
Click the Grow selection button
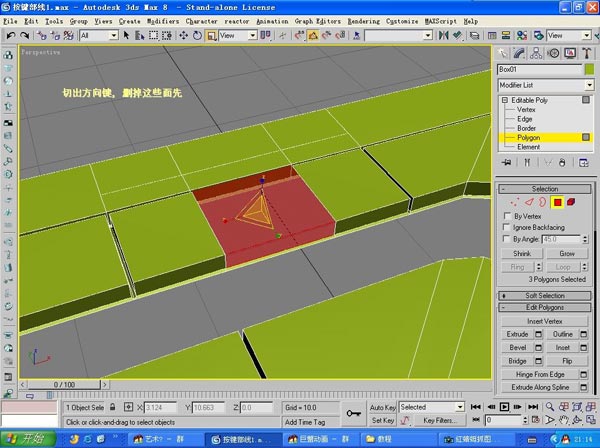(567, 253)
